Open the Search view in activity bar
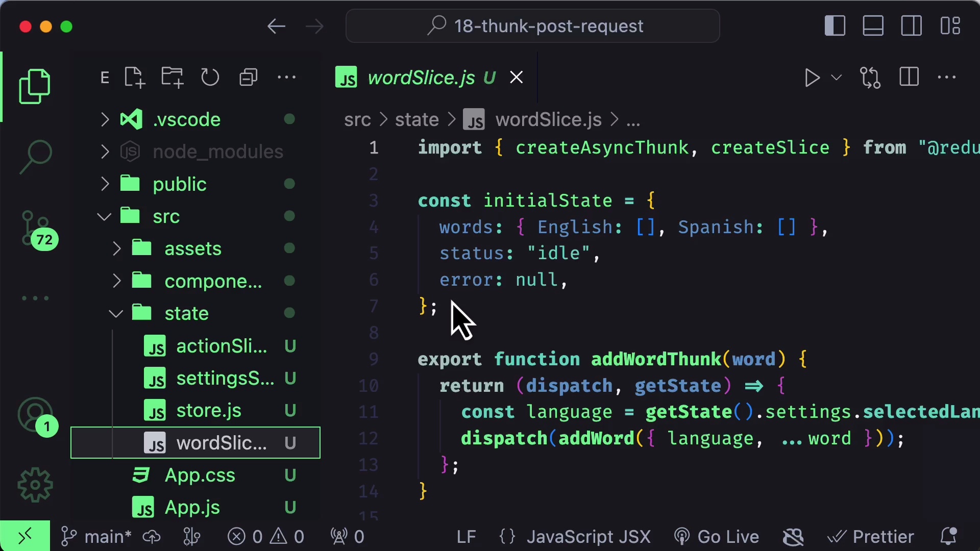 tap(35, 156)
